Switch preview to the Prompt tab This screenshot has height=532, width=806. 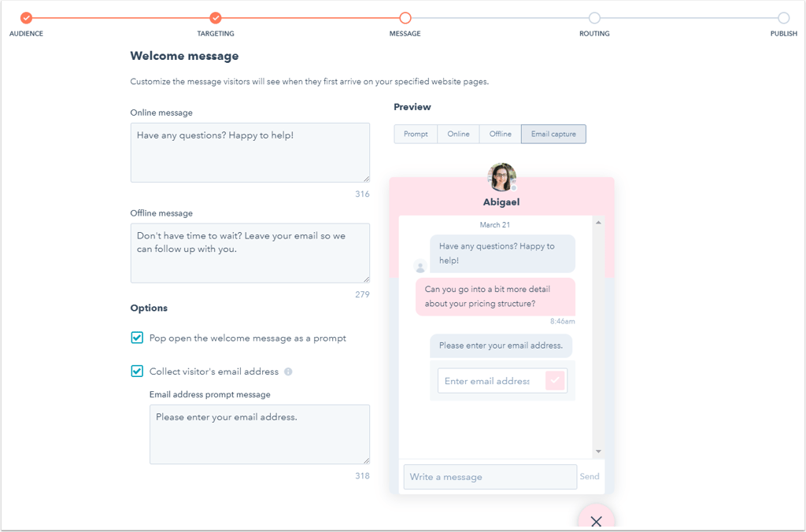tap(416, 134)
